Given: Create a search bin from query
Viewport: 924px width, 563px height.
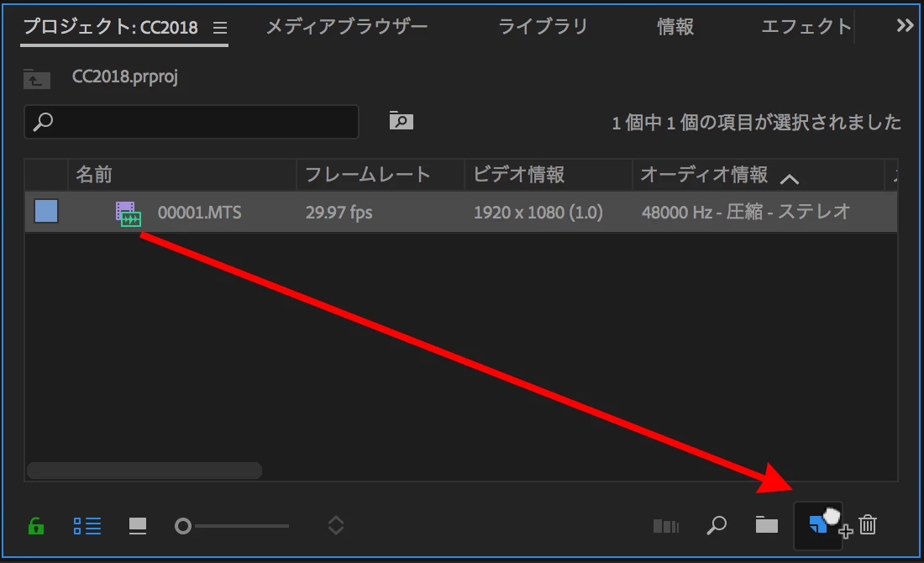Looking at the screenshot, I should [x=401, y=120].
